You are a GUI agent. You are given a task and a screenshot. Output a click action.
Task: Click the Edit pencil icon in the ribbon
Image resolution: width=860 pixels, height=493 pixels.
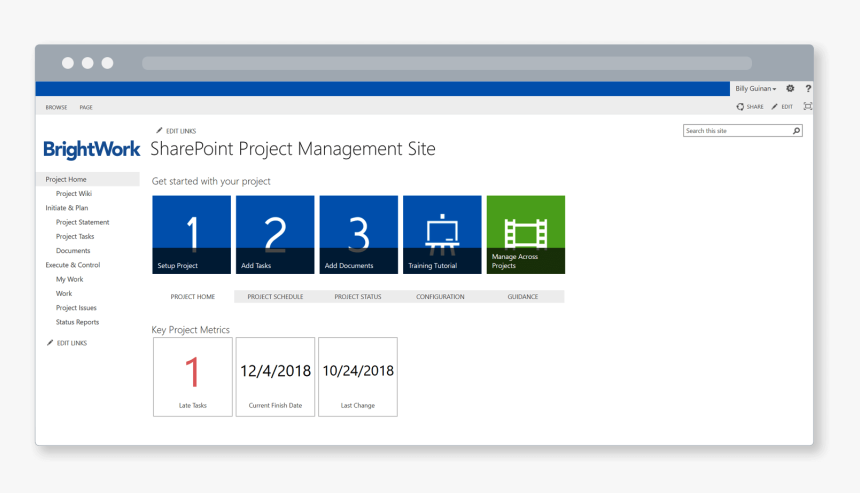point(774,106)
